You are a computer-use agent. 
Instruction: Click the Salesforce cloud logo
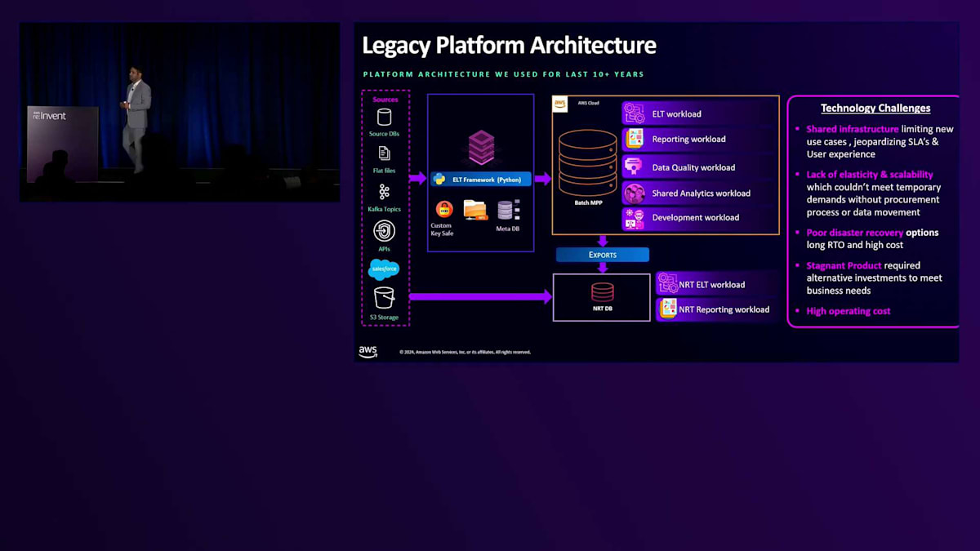tap(384, 269)
